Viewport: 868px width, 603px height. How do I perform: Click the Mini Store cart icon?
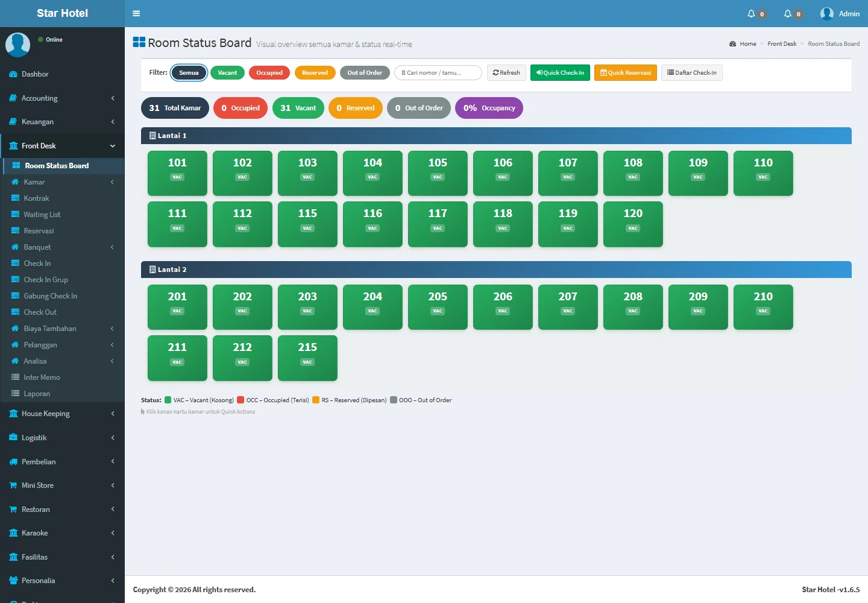(x=13, y=485)
